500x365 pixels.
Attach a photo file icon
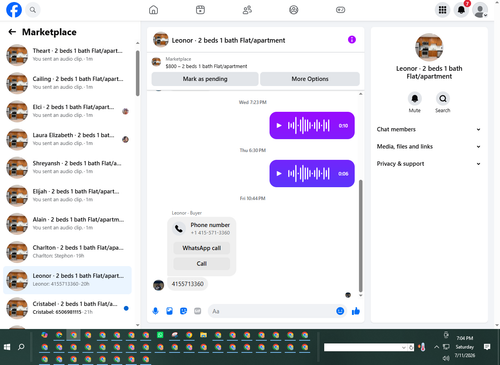pyautogui.click(x=169, y=311)
